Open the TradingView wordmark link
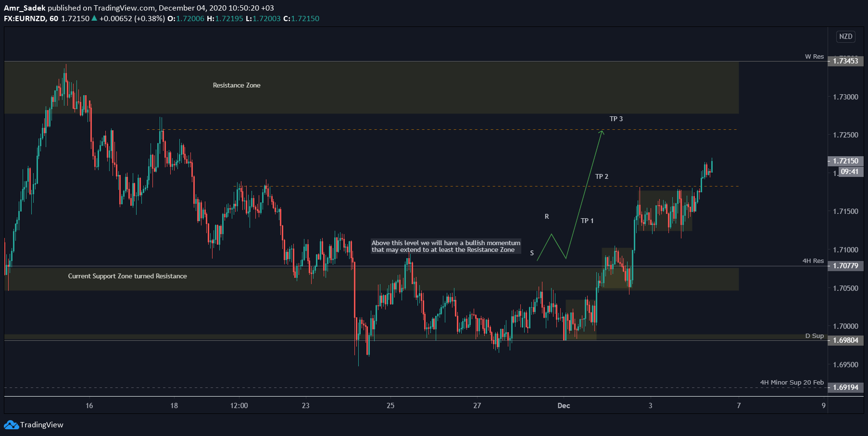This screenshot has width=868, height=436. click(42, 425)
